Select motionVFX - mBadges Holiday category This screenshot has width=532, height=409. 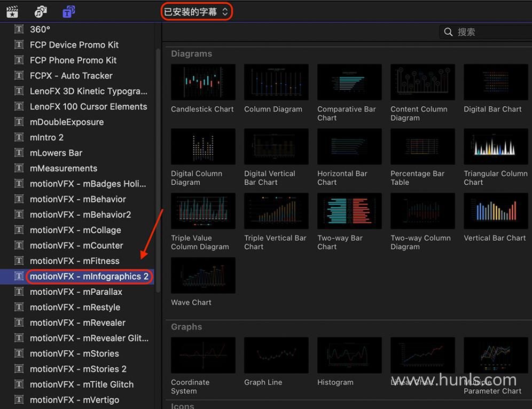77,184
